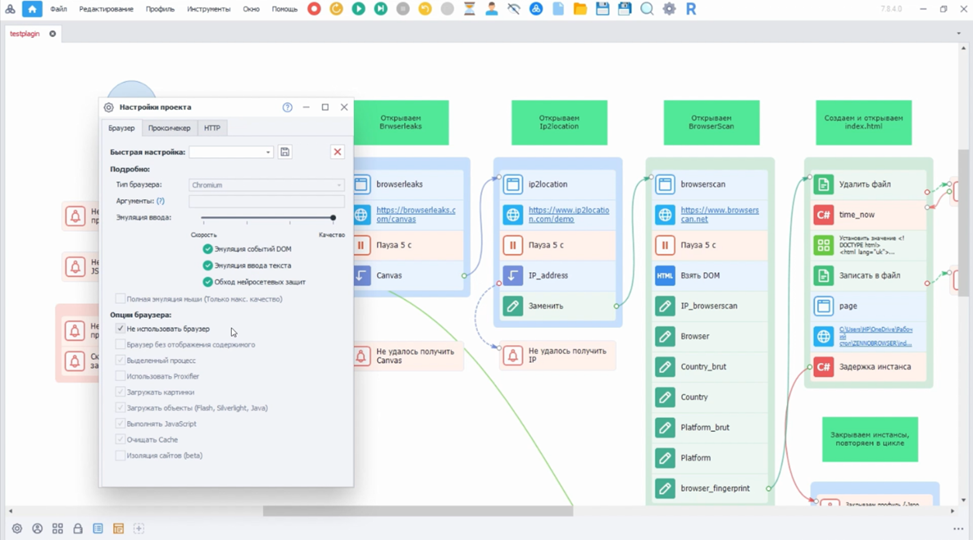Open the ip2location.com/demo link
Screen dimensions: 973x540
tap(568, 215)
